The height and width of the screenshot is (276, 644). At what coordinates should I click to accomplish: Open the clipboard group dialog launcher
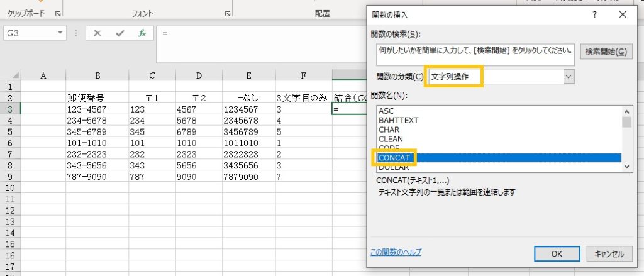(x=58, y=13)
